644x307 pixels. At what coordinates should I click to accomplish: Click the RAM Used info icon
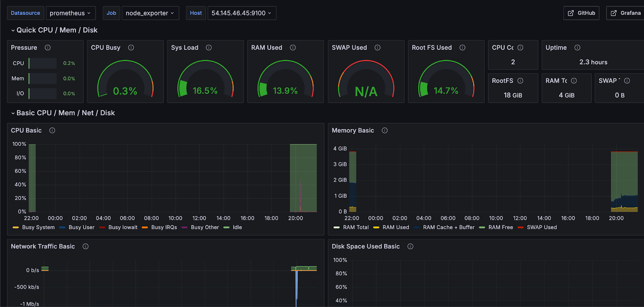pos(293,48)
